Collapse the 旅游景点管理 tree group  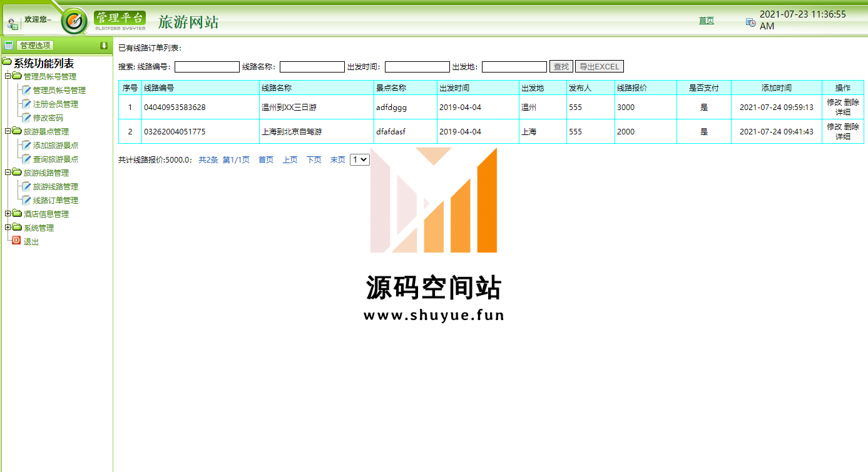8,131
